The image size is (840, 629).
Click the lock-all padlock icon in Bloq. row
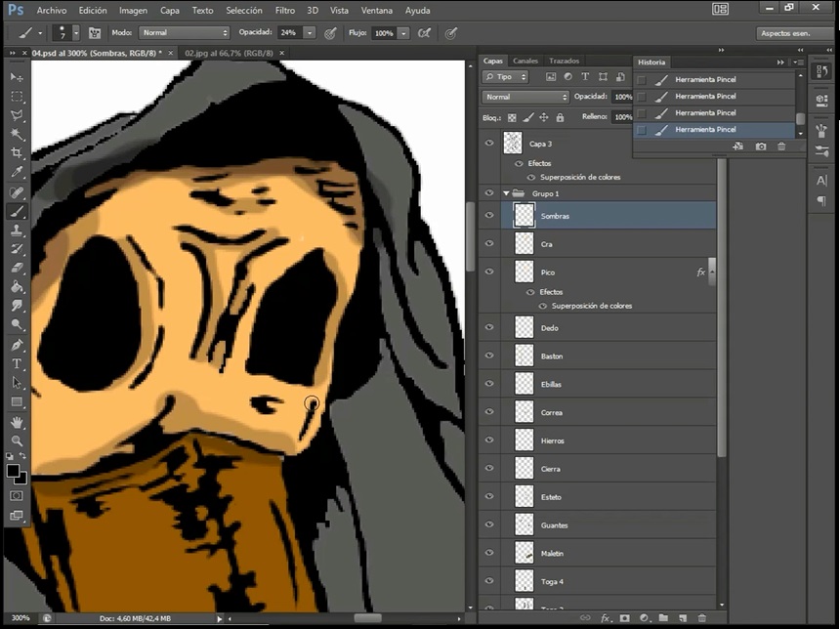(560, 117)
